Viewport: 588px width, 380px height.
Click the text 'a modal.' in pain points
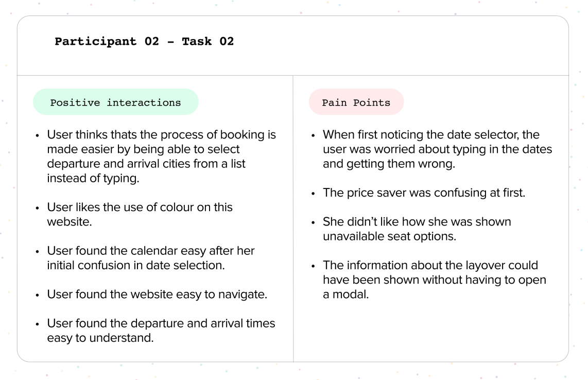(346, 295)
